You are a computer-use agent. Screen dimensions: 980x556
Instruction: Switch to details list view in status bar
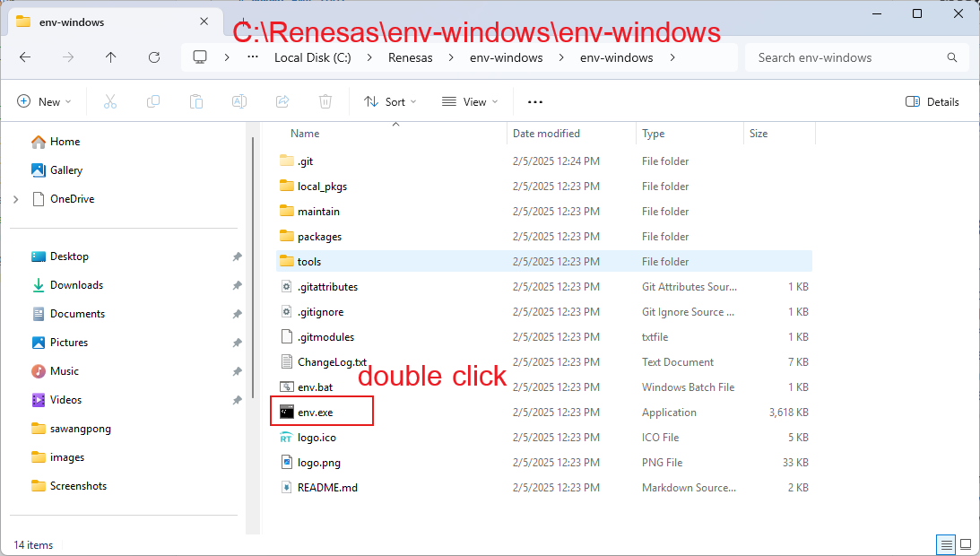click(x=946, y=544)
